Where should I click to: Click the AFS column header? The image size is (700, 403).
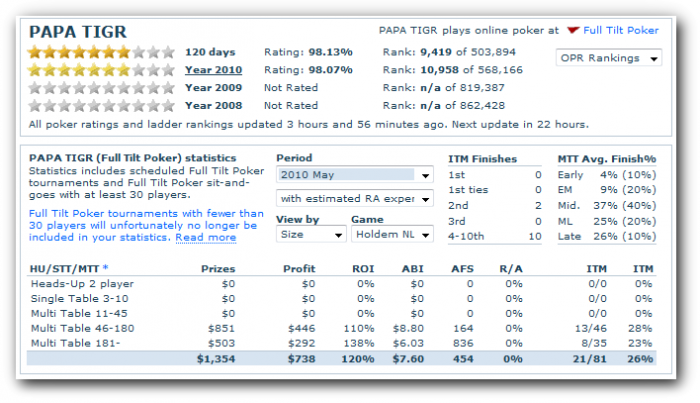[462, 269]
